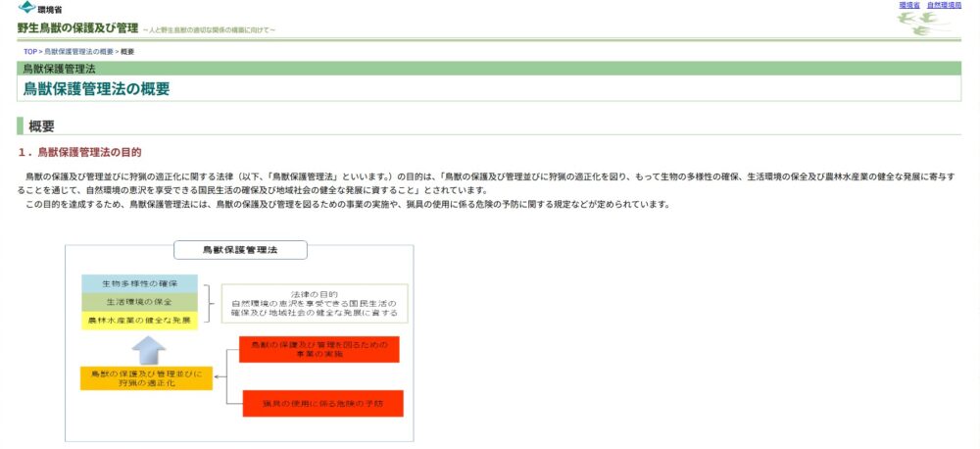
Task: Click the 野生鳥獣の保護及び管理 site title
Action: point(77,27)
